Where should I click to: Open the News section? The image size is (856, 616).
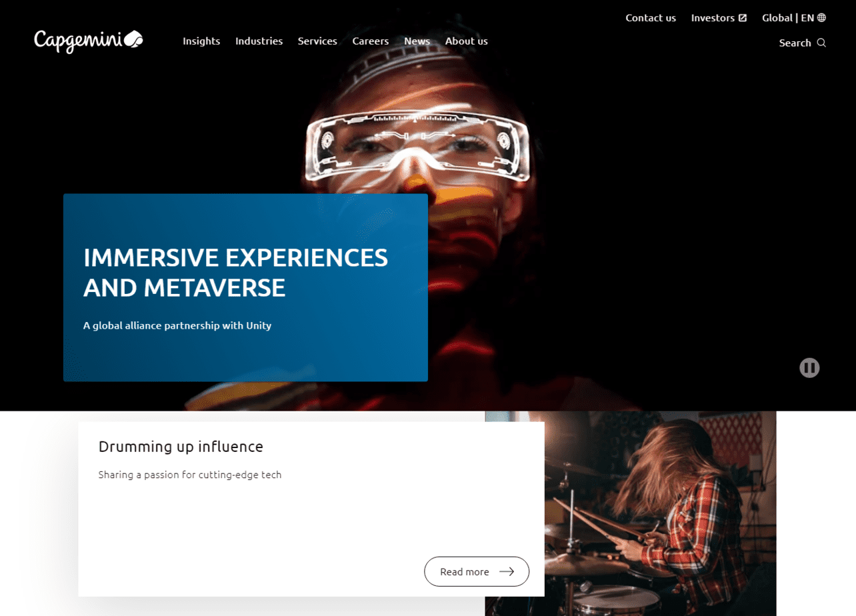click(x=417, y=41)
